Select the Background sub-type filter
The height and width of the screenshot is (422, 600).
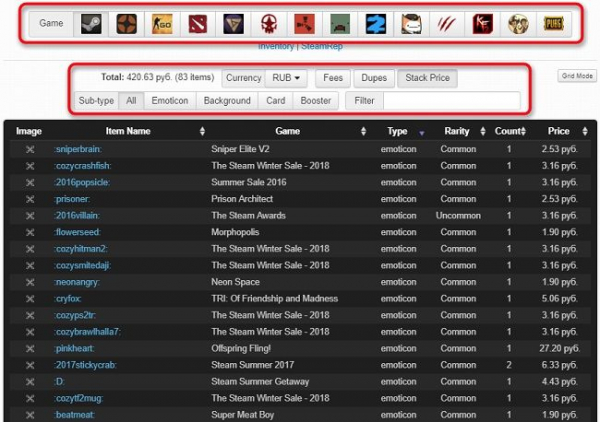point(227,101)
